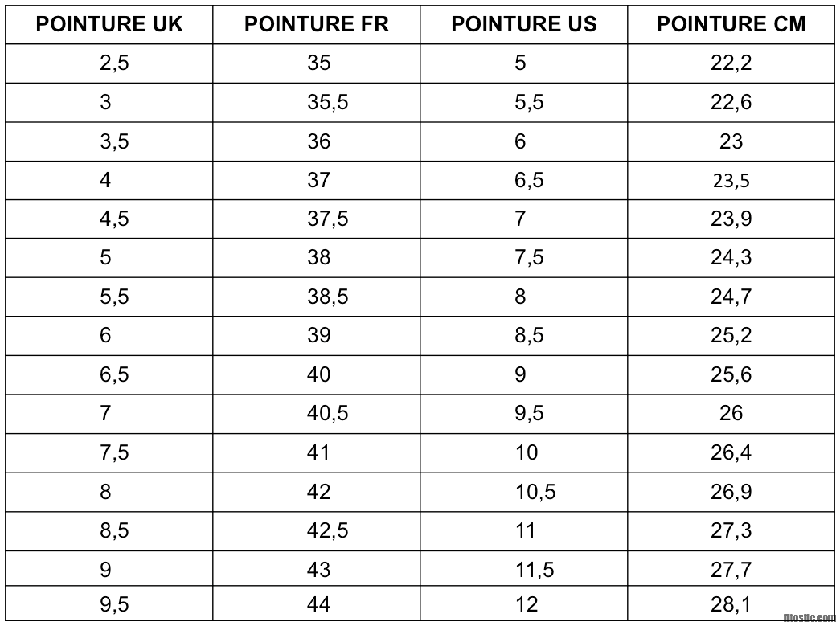Select FR size 38,5 cell

pos(328,297)
